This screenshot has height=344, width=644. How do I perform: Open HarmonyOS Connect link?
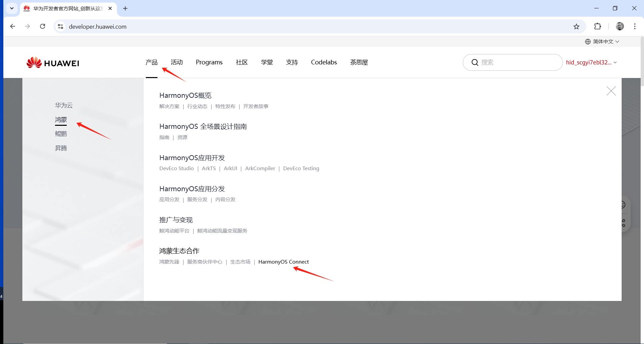click(284, 262)
